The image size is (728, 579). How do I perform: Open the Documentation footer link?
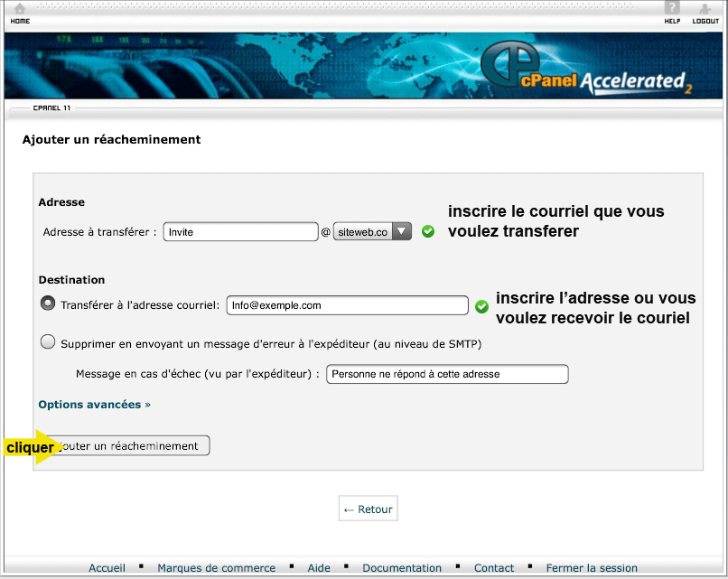(x=402, y=568)
